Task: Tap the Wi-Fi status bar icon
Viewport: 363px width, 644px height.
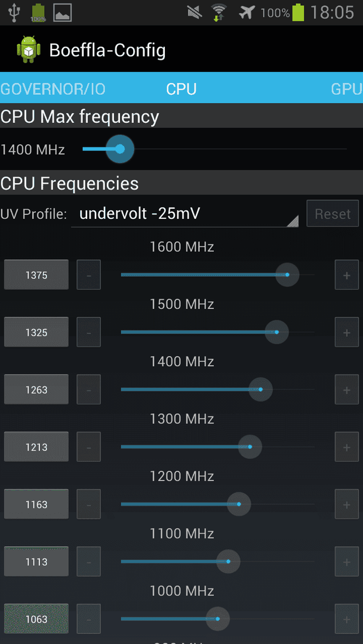Action: point(219,13)
